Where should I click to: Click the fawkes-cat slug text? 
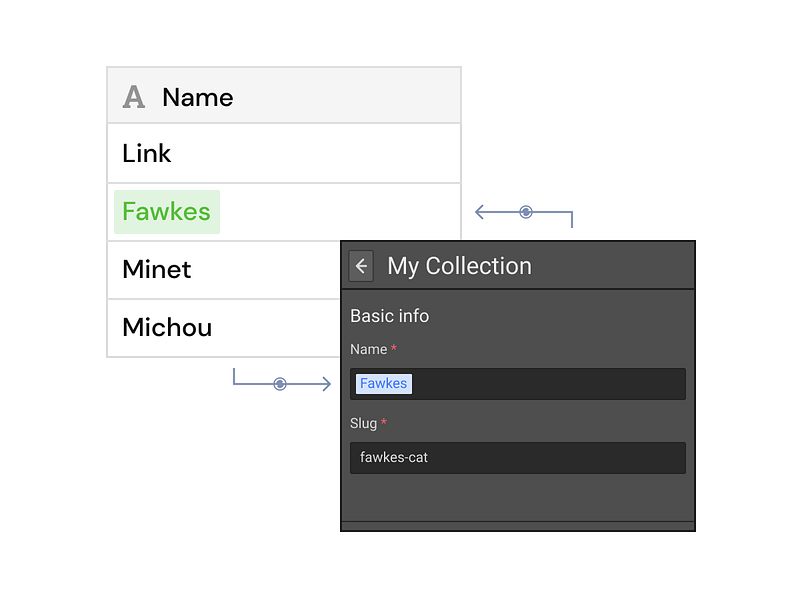click(394, 458)
